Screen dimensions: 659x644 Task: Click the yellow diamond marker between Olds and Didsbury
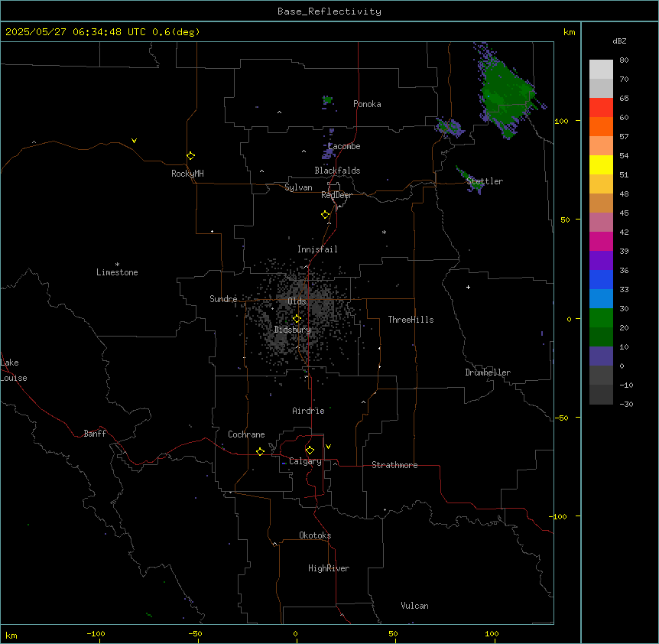pyautogui.click(x=297, y=319)
